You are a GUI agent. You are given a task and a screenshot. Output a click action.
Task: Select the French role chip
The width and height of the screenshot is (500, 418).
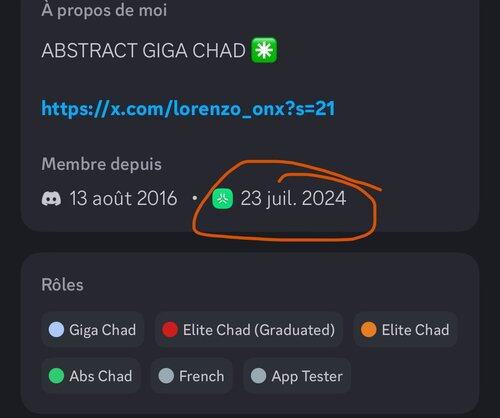[191, 376]
